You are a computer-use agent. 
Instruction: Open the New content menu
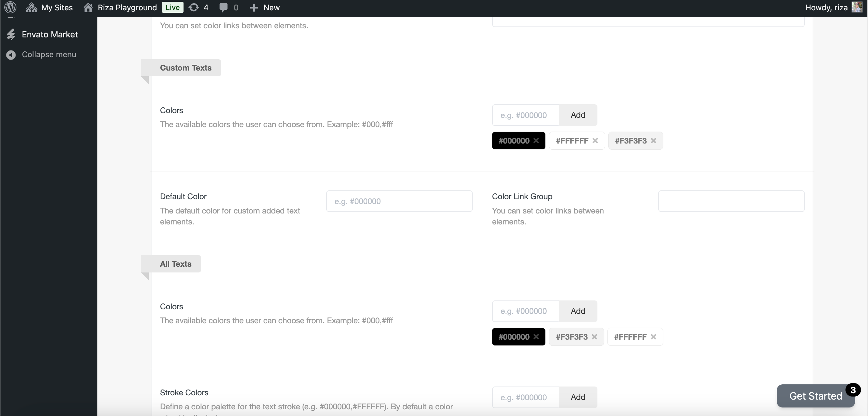(x=265, y=7)
